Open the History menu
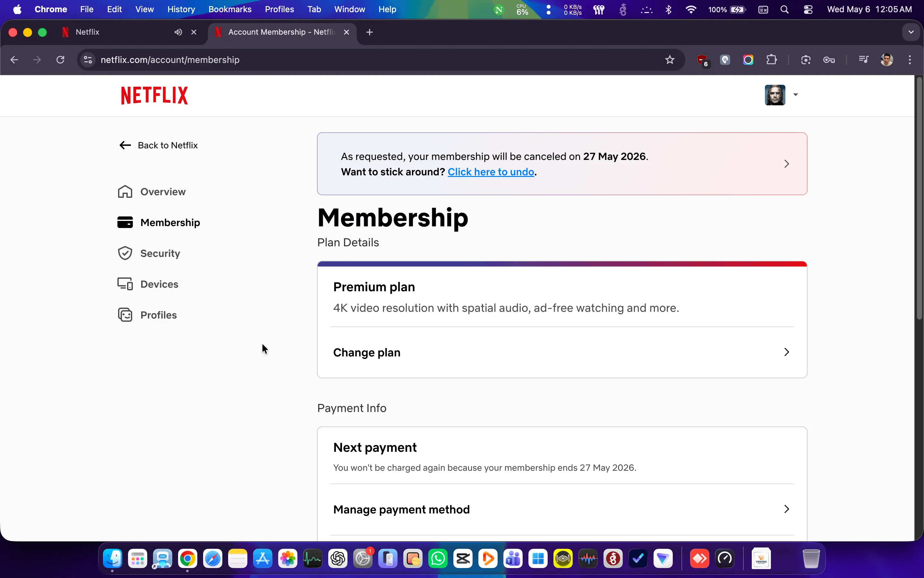 click(x=181, y=9)
